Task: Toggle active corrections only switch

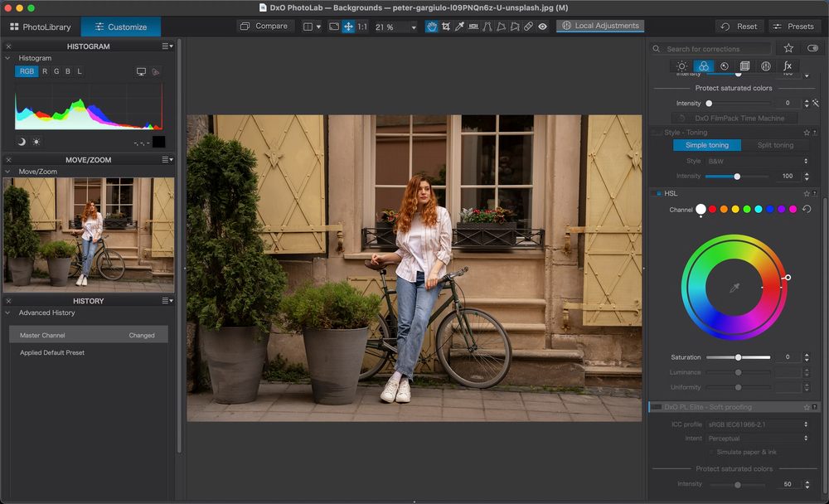Action: click(812, 49)
